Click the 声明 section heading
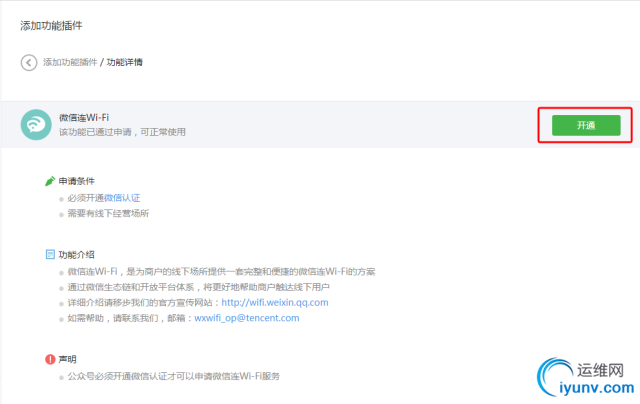Screen dimensions: 640x404 68,360
